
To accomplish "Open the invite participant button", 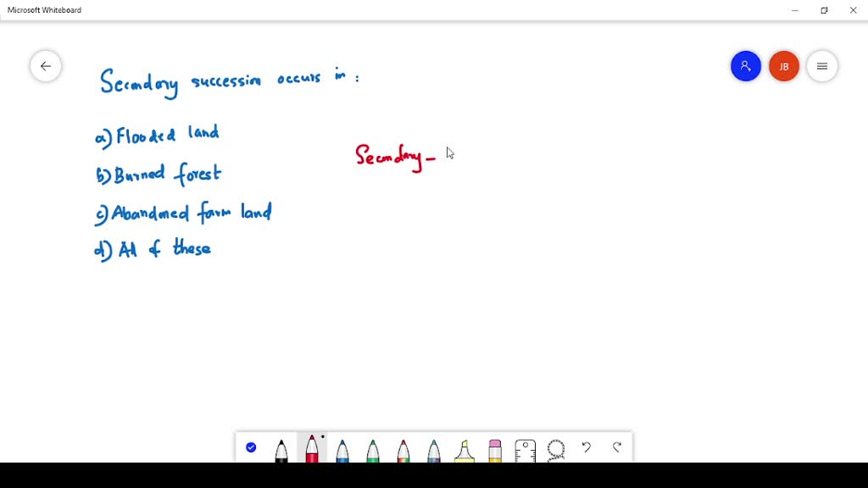I will 746,66.
